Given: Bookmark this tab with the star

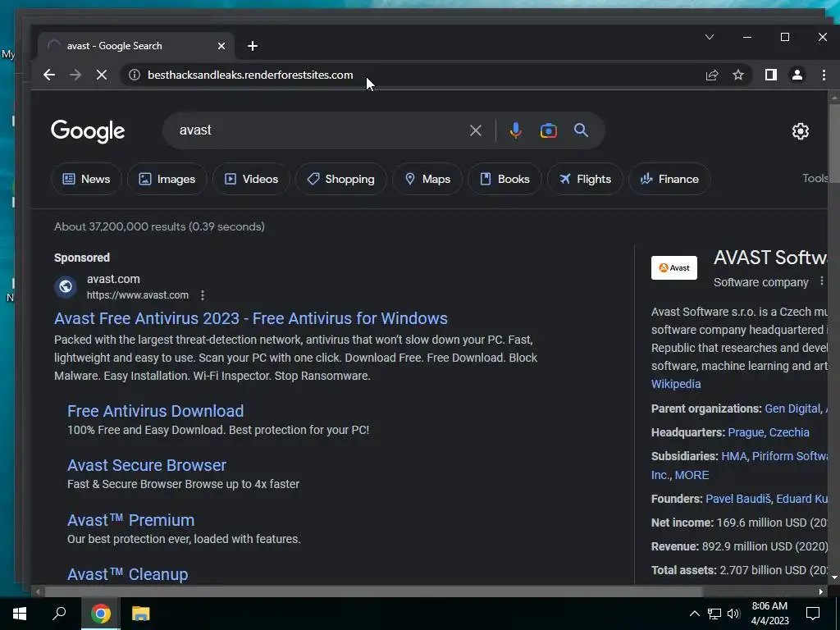Looking at the screenshot, I should click(738, 75).
